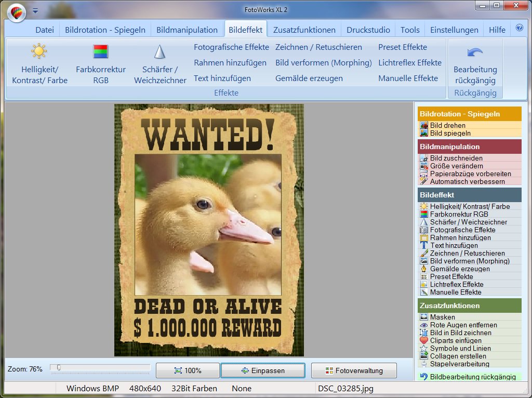Click Stapelverarbeitung entry

point(470,364)
